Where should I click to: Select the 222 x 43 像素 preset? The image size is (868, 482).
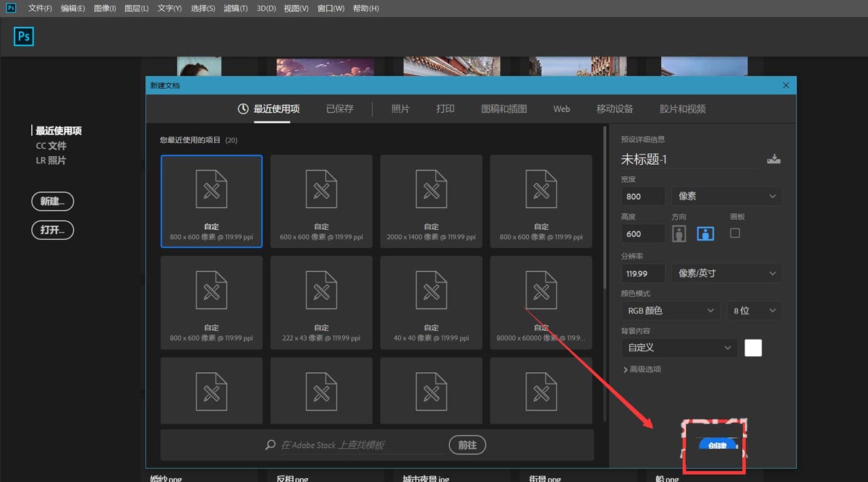coord(321,302)
